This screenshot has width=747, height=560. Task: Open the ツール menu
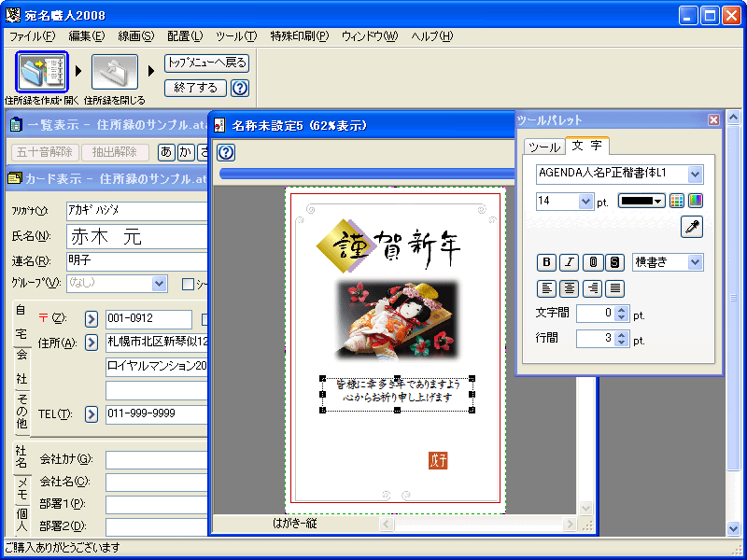pos(236,36)
